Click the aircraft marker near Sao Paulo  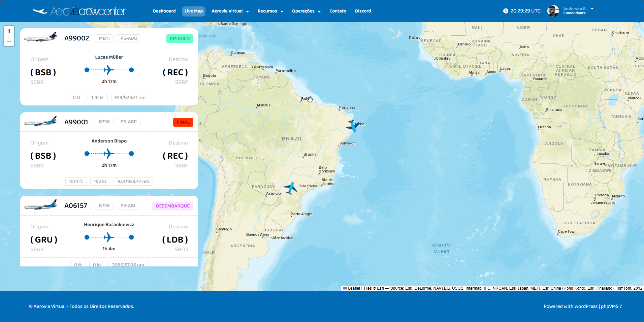(x=290, y=188)
